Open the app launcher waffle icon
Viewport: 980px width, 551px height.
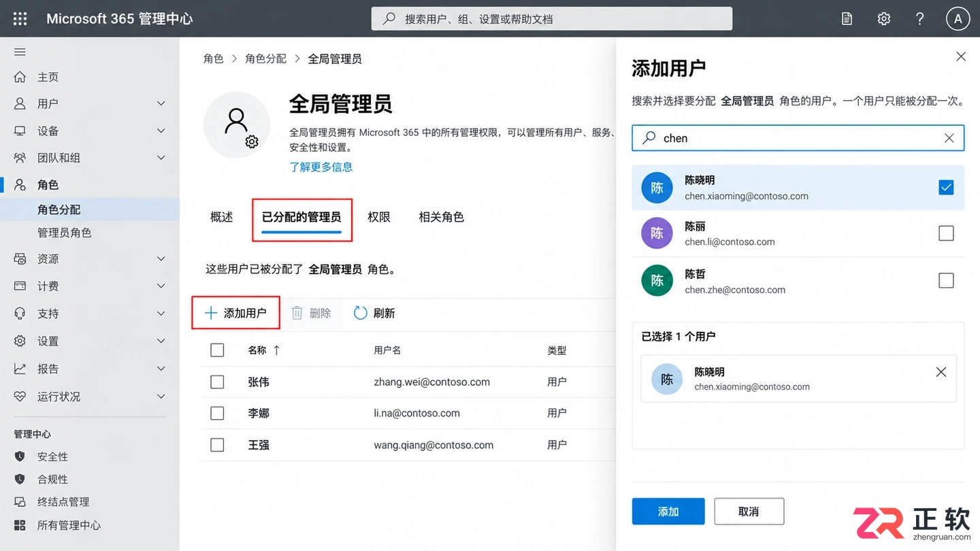20,19
